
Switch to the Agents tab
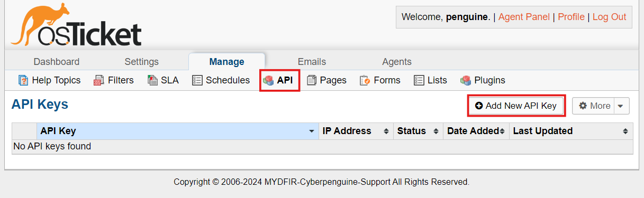pos(397,62)
